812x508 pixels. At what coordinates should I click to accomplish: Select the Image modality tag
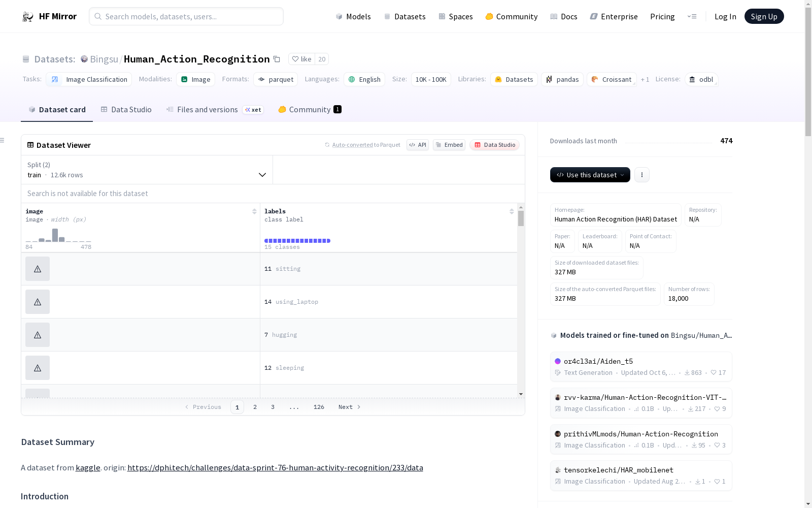(x=195, y=79)
